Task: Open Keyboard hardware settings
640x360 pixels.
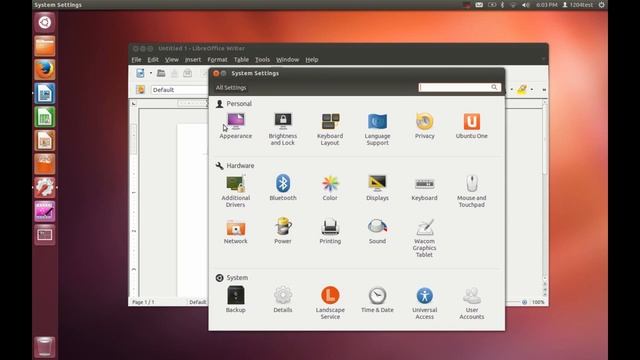Action: (424, 188)
